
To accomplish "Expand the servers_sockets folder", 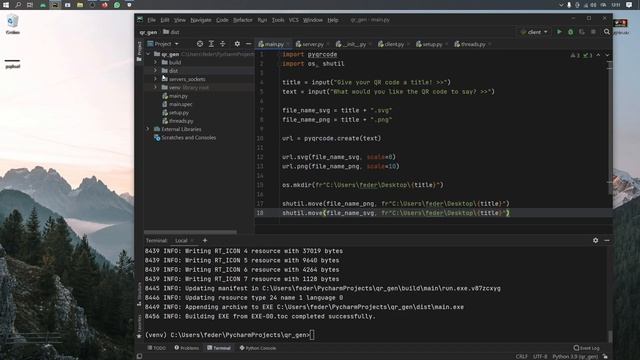I will tap(155, 79).
